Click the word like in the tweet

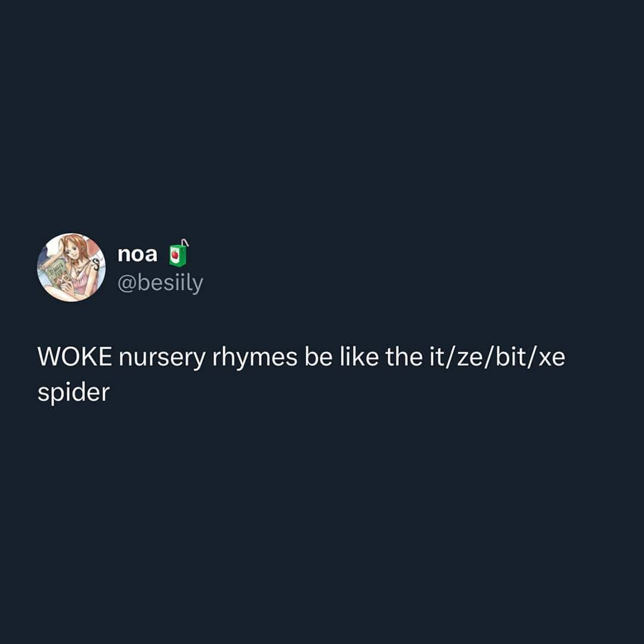tap(359, 356)
